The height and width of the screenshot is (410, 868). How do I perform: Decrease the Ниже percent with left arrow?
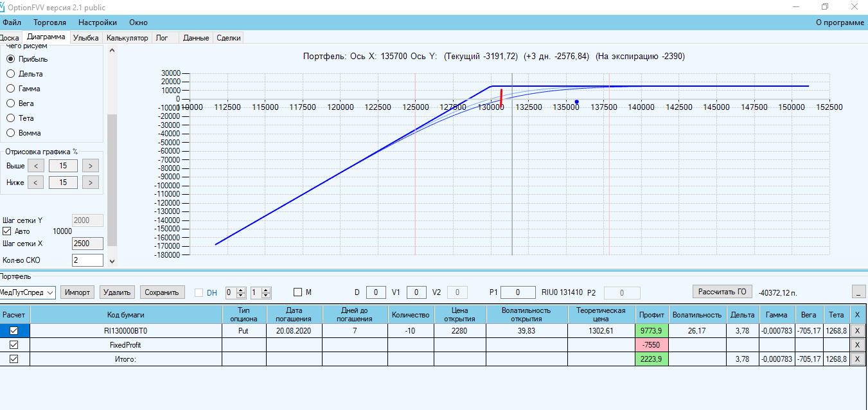(x=36, y=183)
